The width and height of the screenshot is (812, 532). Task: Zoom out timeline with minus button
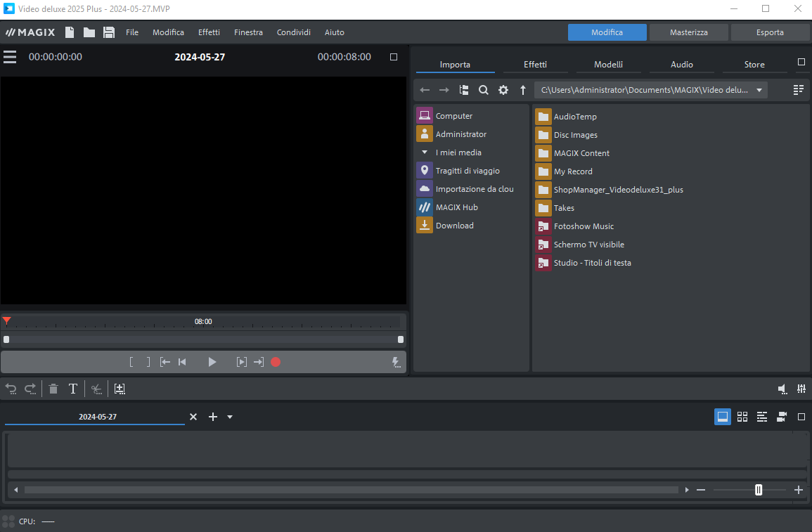701,490
